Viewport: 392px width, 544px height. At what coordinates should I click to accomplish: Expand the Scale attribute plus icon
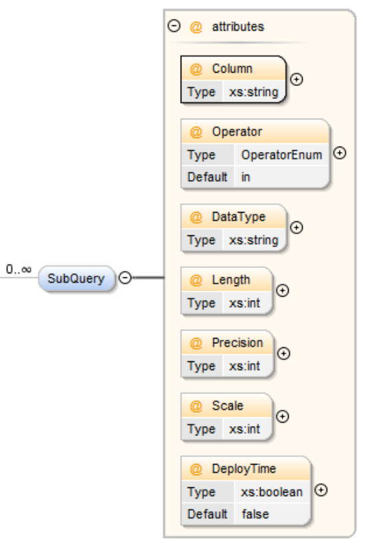point(283,416)
